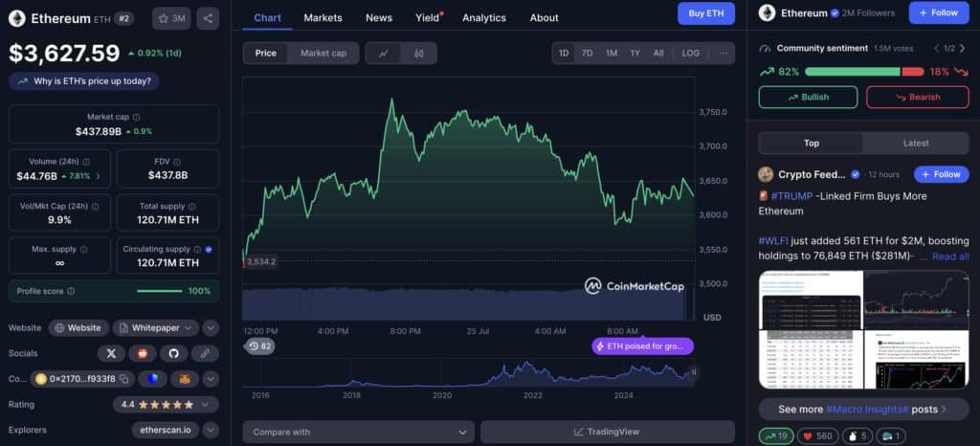980x446 pixels.
Task: Open the Markets tab
Action: pos(323,17)
